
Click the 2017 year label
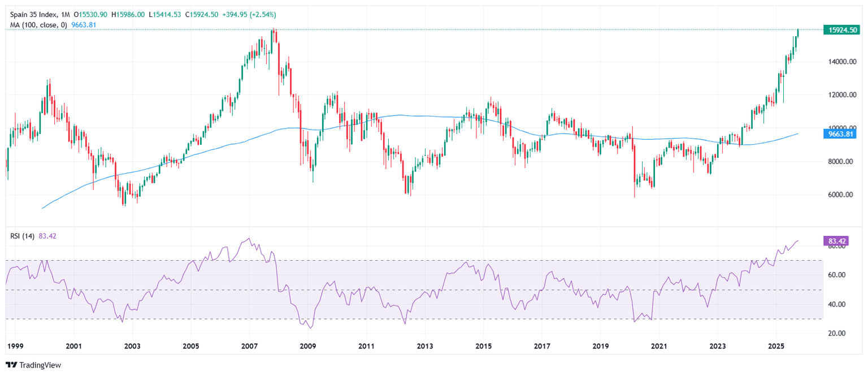click(542, 346)
